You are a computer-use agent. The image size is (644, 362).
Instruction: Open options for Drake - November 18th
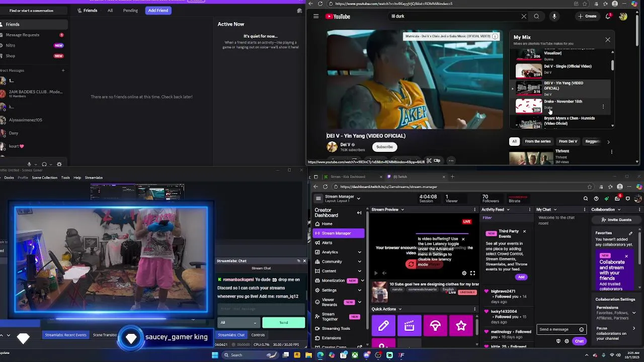[603, 107]
